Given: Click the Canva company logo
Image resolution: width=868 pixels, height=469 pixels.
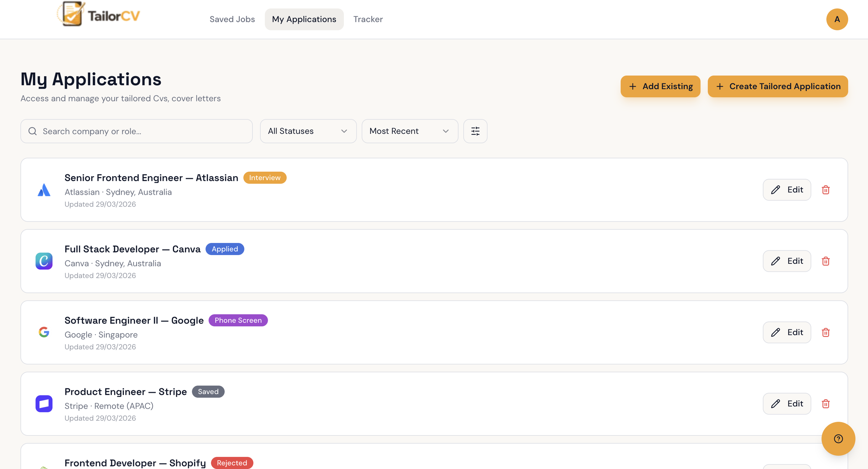Looking at the screenshot, I should (44, 261).
